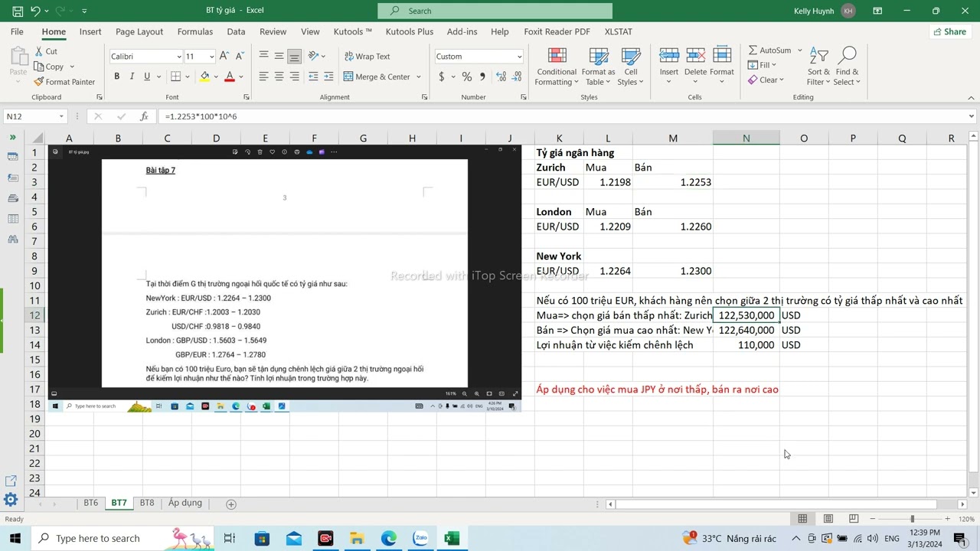Open the font size dropdown
The image size is (980, 551).
pyautogui.click(x=211, y=57)
